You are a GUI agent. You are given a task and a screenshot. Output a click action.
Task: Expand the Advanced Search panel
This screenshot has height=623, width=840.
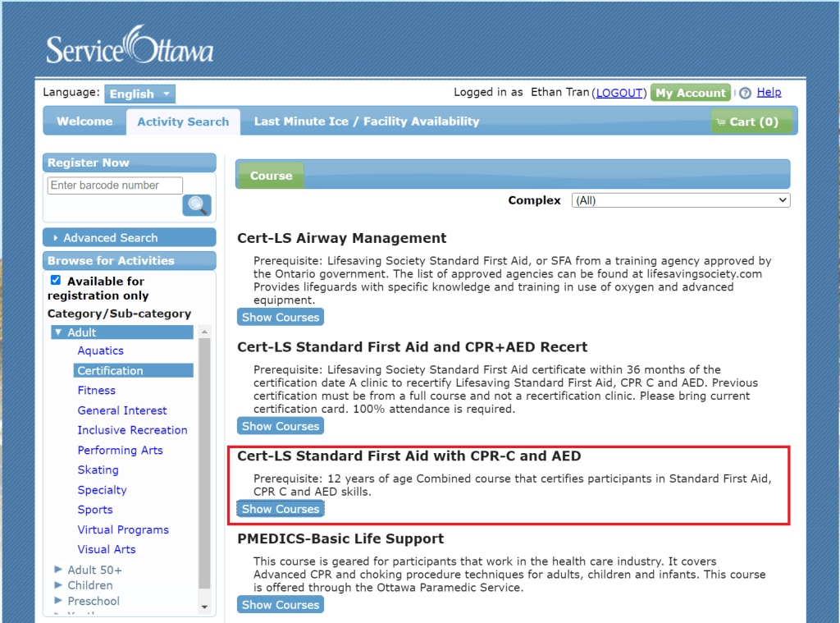(129, 238)
